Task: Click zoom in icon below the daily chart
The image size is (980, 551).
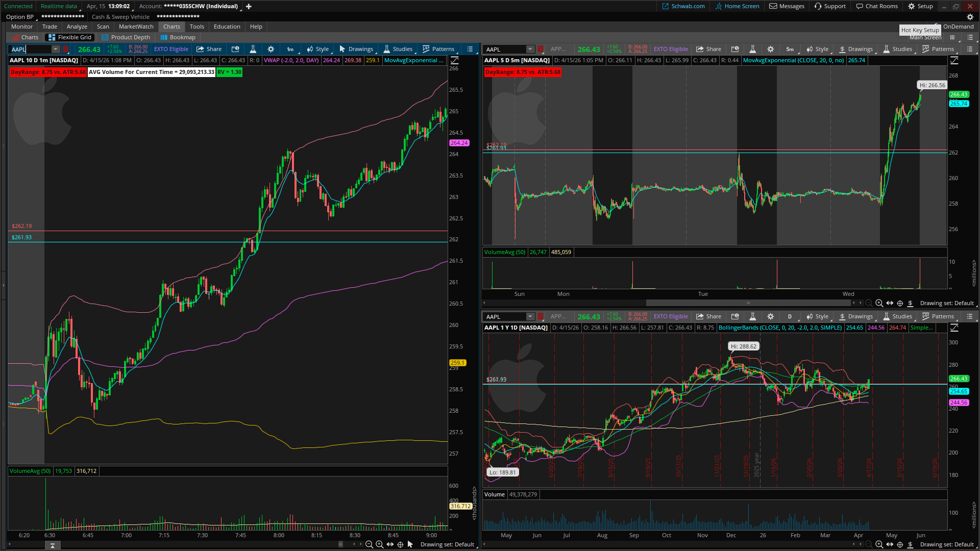Action: click(879, 545)
